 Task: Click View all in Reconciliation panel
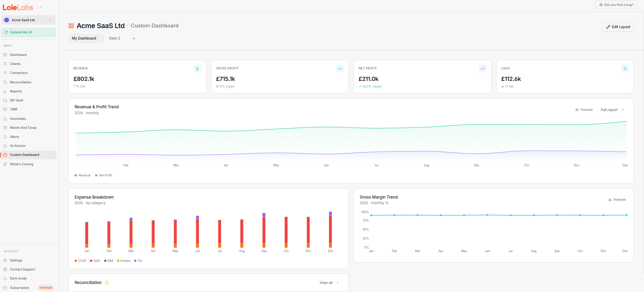coord(329,283)
